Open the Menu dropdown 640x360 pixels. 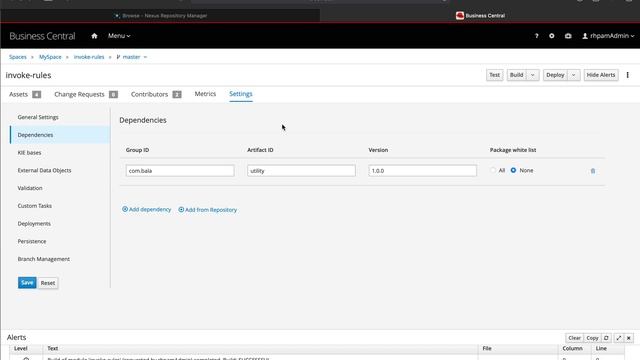point(119,36)
